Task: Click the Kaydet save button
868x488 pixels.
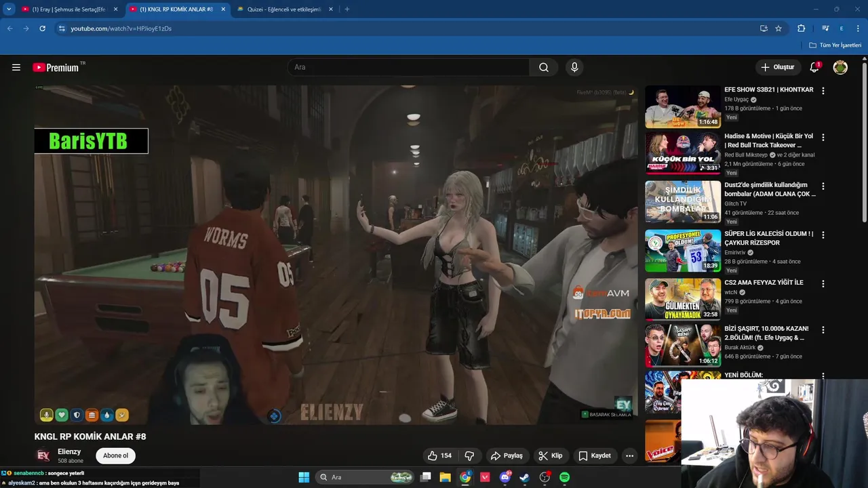Action: pyautogui.click(x=595, y=455)
